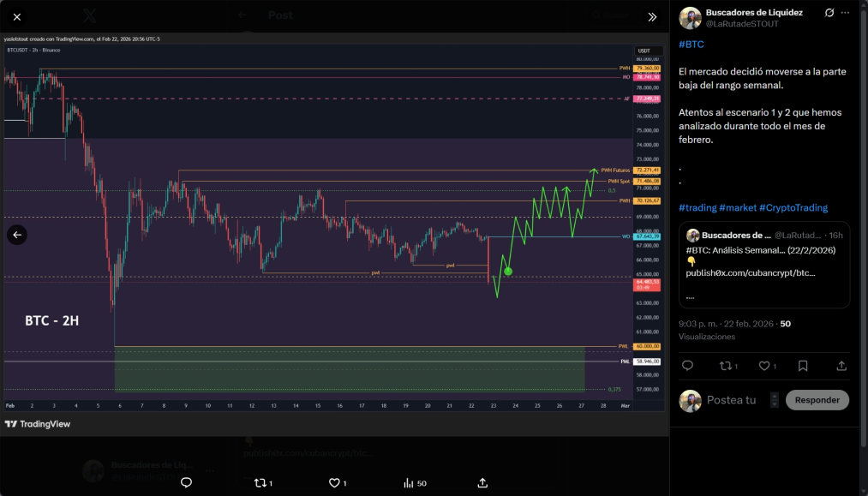Bookmark this post
Image resolution: width=868 pixels, height=496 pixels.
coord(803,366)
